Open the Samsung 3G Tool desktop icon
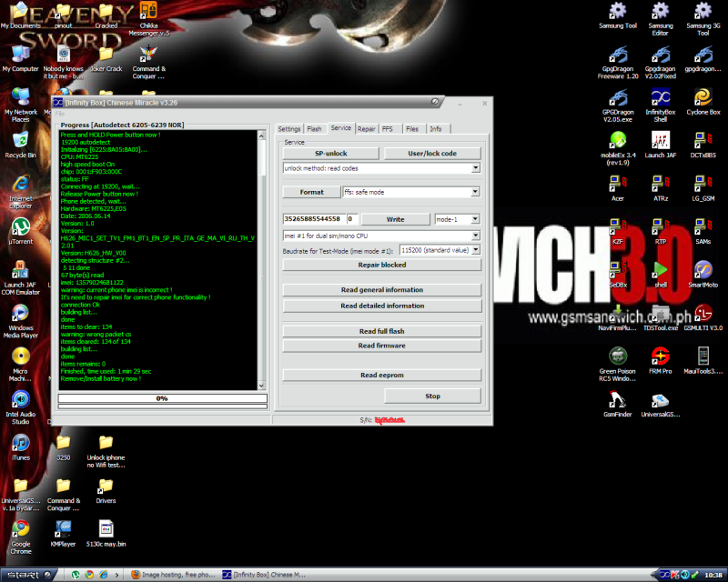Viewport: 728px width, 582px height. click(x=703, y=18)
